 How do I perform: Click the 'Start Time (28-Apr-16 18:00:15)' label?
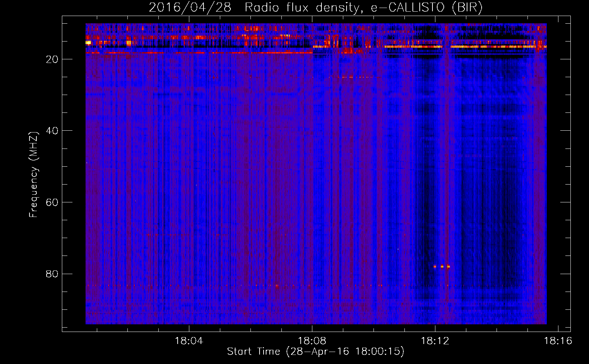point(316,352)
